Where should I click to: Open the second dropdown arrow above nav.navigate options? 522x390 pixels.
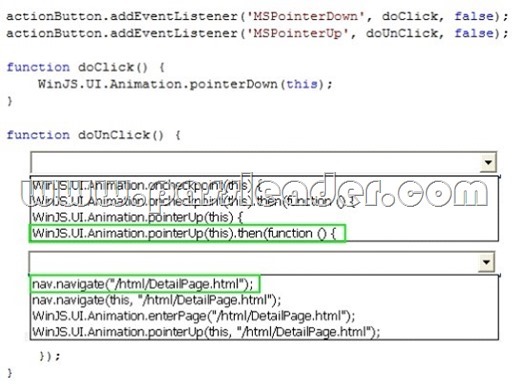(x=486, y=262)
